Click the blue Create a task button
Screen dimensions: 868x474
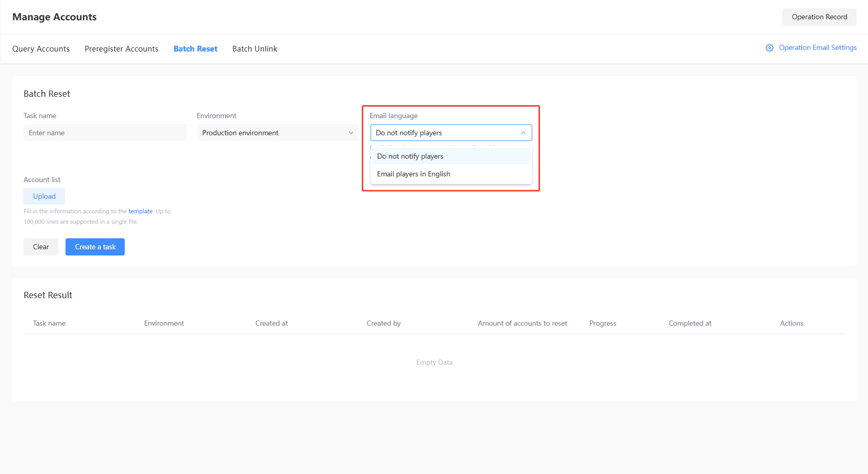[95, 247]
